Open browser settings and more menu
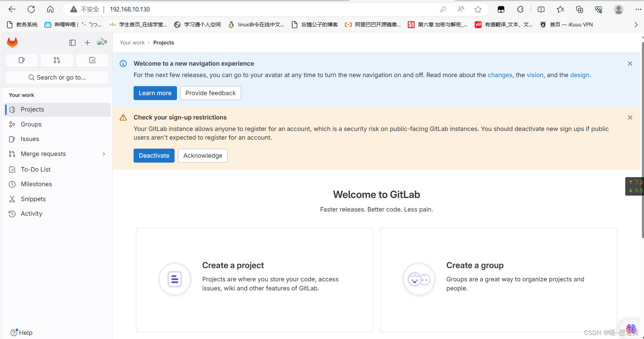 tap(638, 9)
